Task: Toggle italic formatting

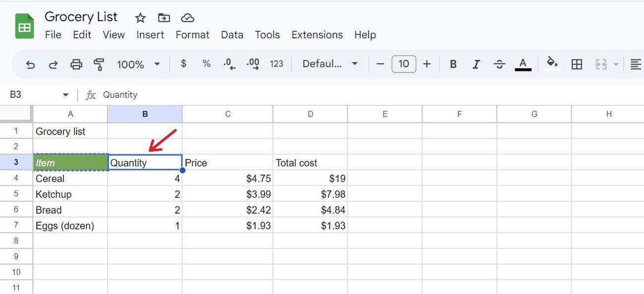Action: tap(476, 64)
